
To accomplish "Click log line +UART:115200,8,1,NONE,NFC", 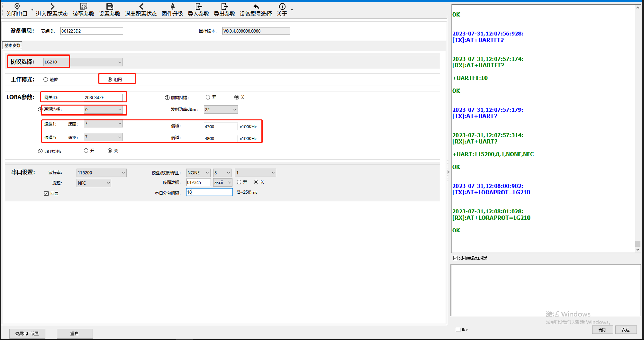I will click(x=493, y=154).
